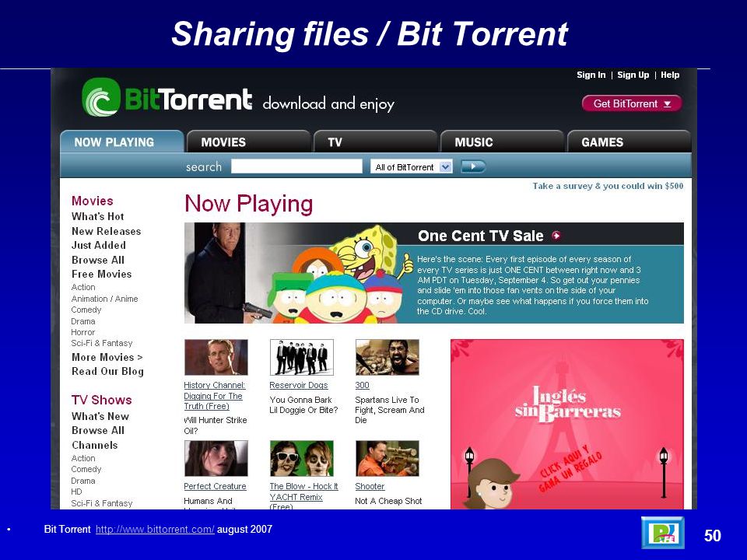
Task: Click the History Channel thumbnail image
Action: [x=216, y=357]
